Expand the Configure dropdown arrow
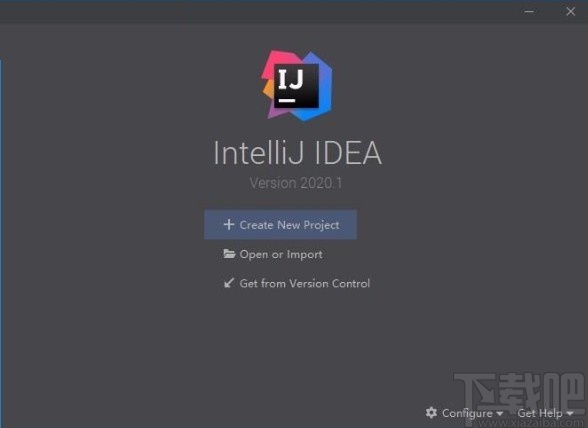 (500, 413)
